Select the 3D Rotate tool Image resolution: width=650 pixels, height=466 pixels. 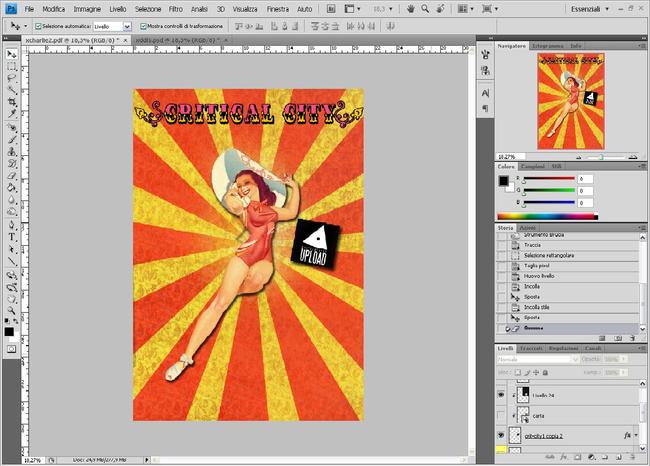(11, 275)
